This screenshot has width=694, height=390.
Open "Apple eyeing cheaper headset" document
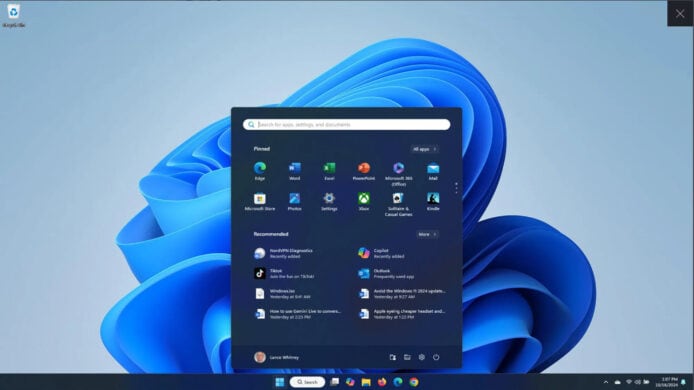click(401, 314)
